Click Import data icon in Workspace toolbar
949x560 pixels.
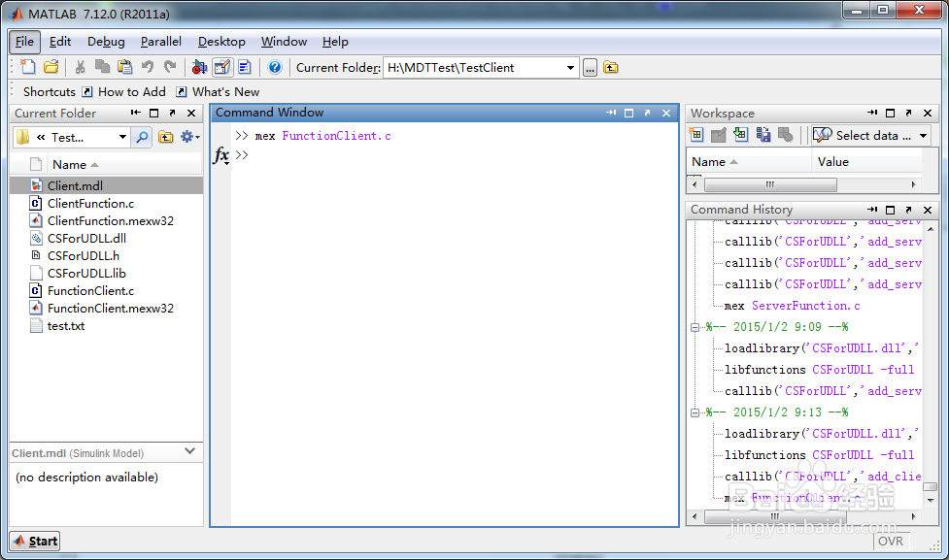[x=741, y=135]
